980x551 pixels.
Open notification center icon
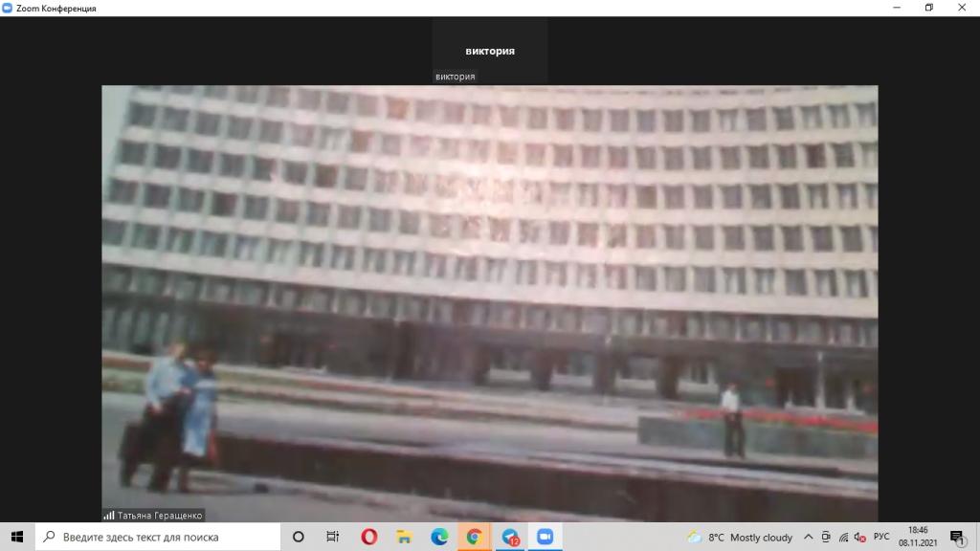[x=957, y=537]
